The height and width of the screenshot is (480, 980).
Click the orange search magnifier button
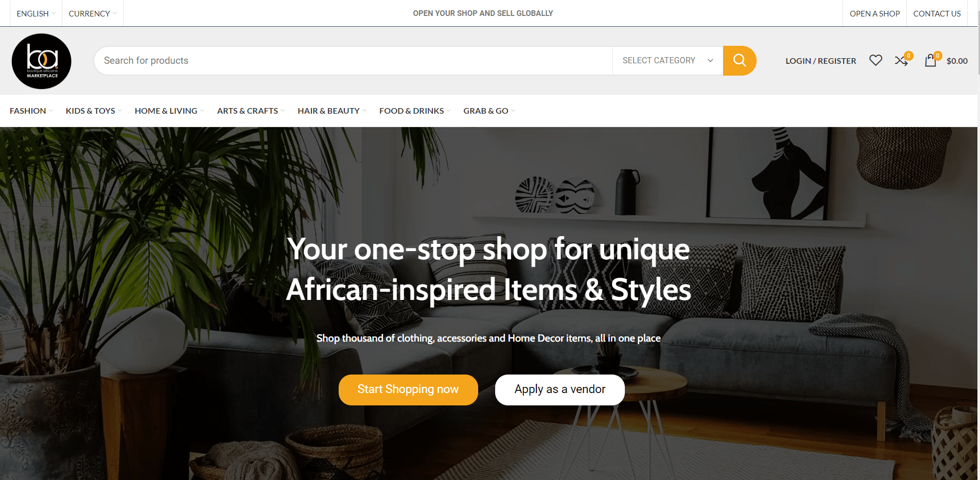739,61
